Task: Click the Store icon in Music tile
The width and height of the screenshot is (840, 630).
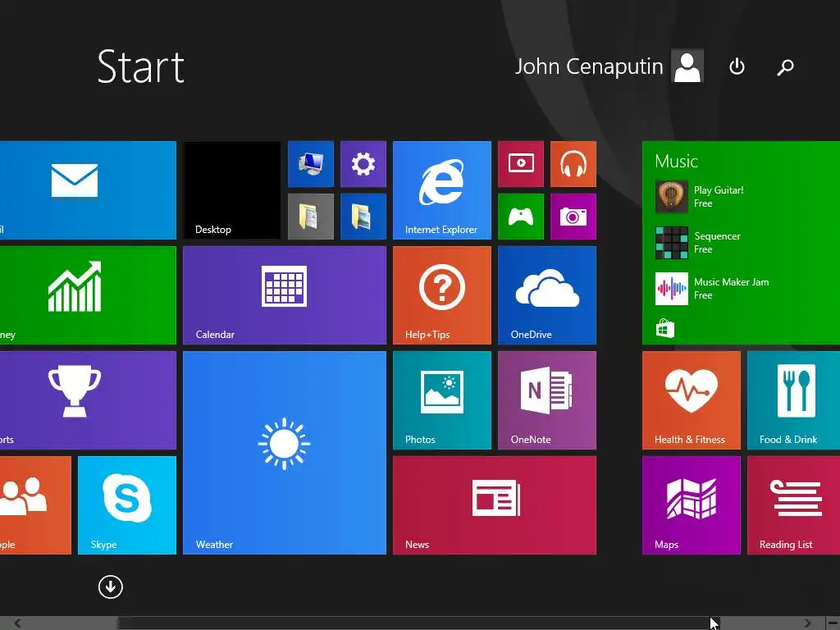Action: click(665, 328)
